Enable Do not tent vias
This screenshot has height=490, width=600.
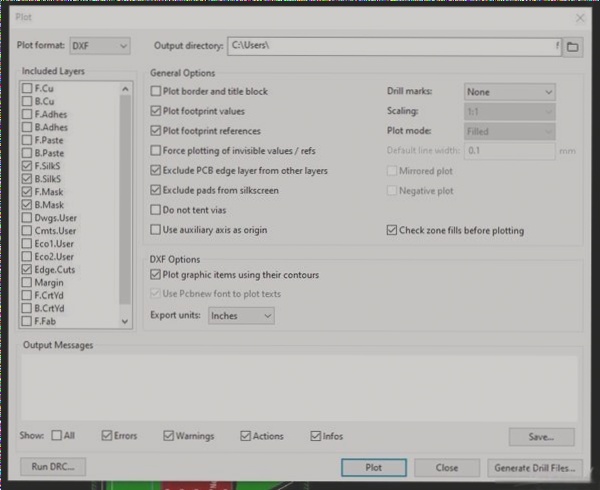point(156,210)
